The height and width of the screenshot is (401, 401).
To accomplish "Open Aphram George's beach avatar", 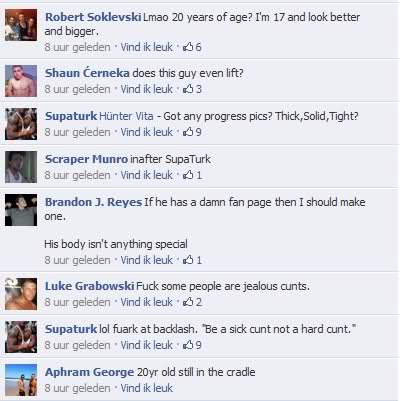I will 21,380.
